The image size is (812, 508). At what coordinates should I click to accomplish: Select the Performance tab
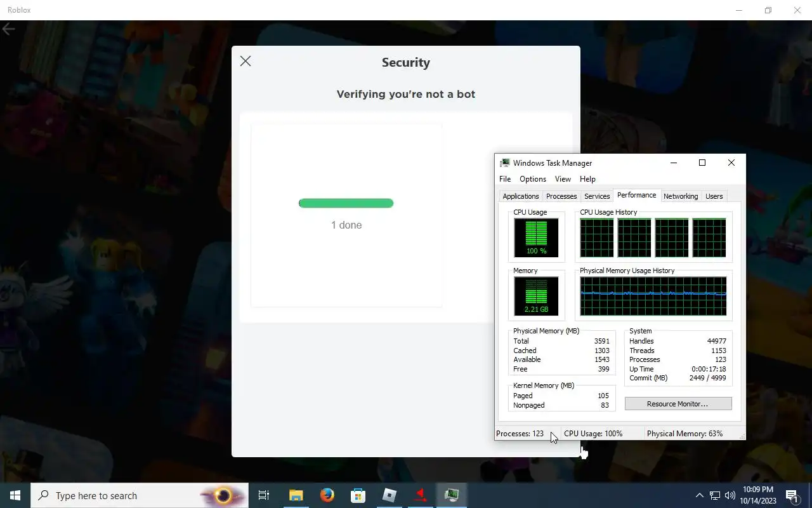(637, 196)
